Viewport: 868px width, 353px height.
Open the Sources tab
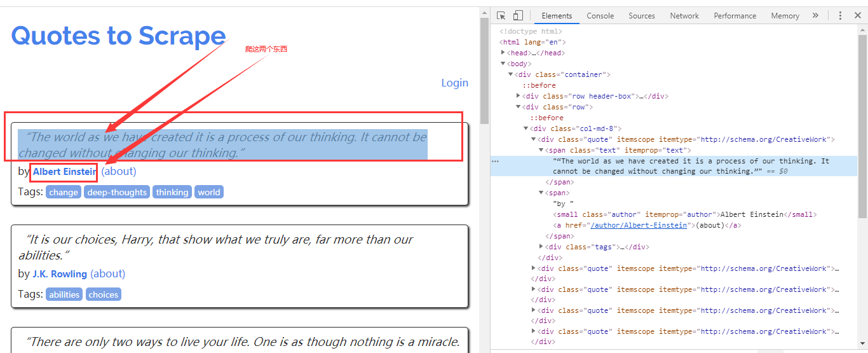(x=642, y=16)
